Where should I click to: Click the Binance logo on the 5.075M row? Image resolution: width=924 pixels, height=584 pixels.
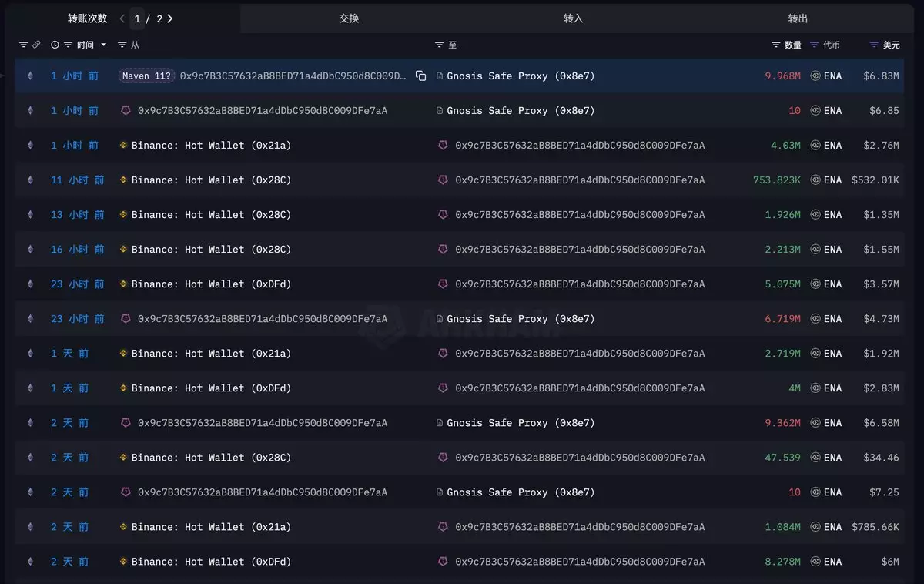123,284
